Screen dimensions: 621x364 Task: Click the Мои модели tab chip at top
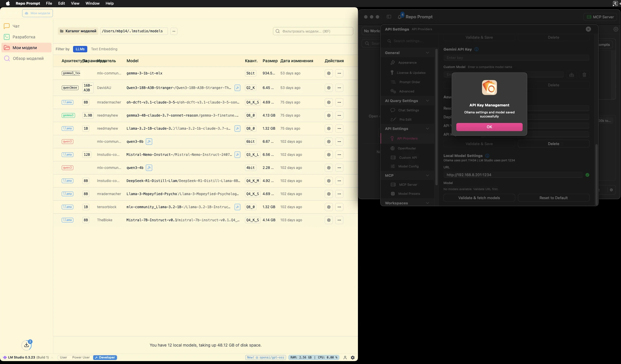(38, 13)
